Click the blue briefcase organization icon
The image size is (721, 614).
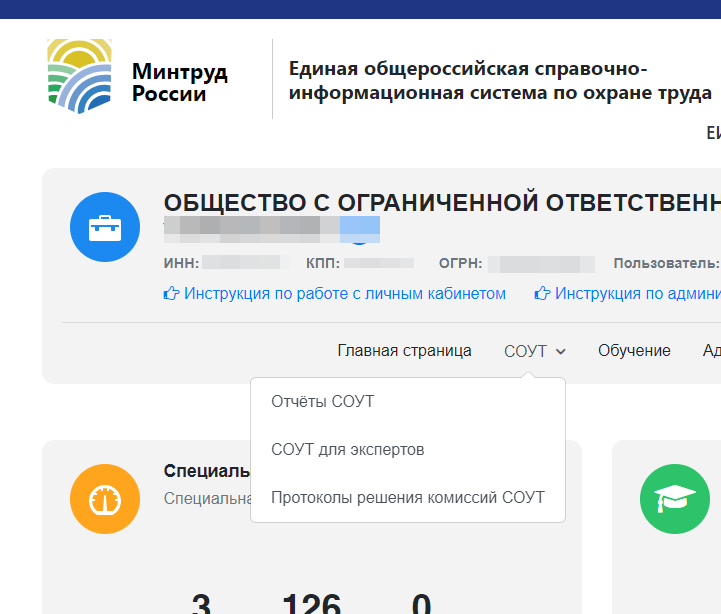(105, 227)
